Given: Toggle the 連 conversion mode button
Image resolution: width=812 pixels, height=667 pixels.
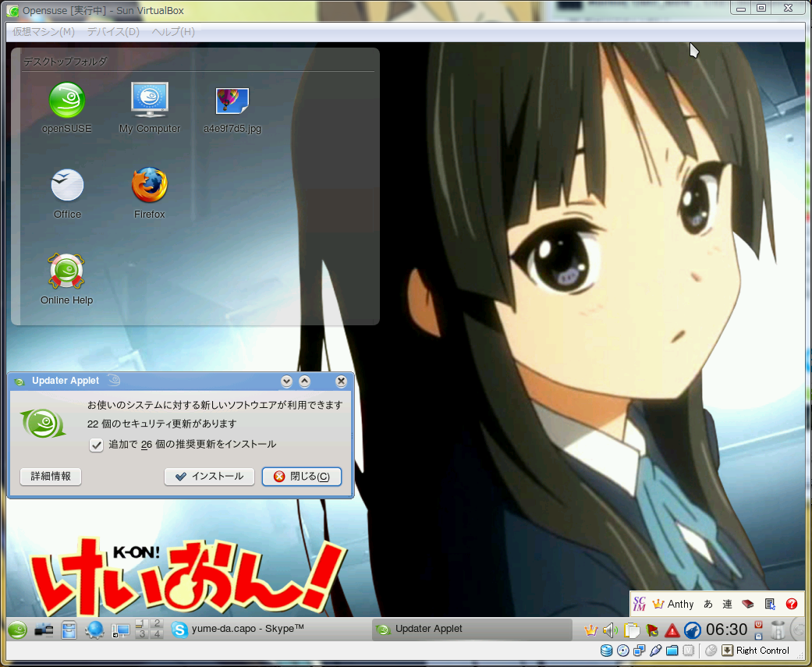Looking at the screenshot, I should pos(727,604).
